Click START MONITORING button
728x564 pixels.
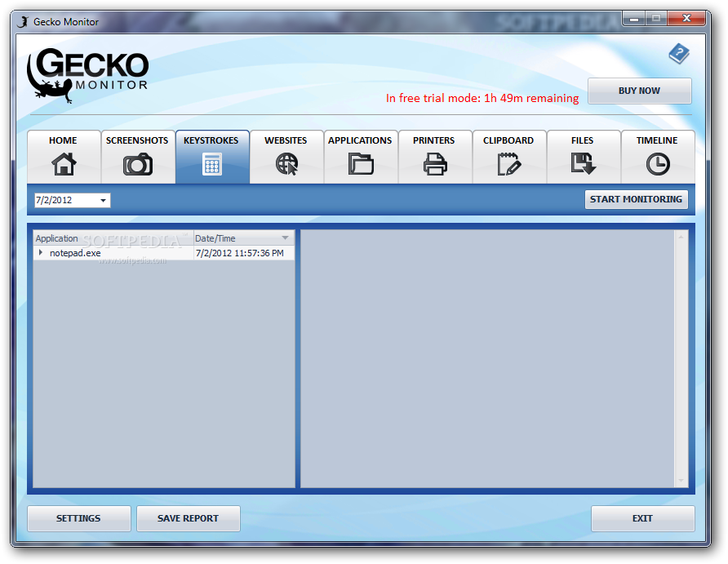tap(636, 200)
